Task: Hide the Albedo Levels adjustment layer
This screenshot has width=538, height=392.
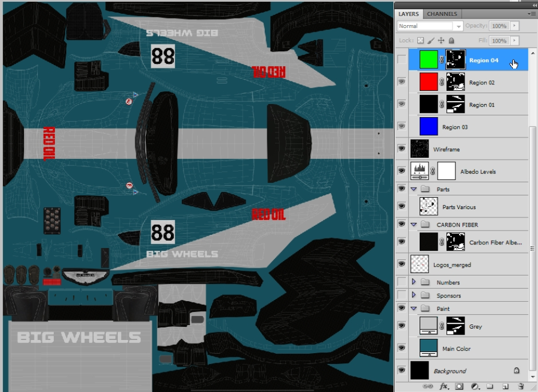Action: coord(402,171)
